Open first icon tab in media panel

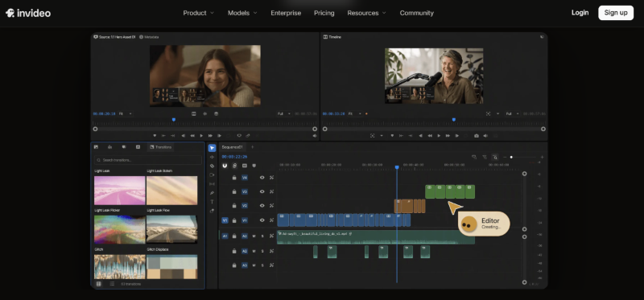coord(96,147)
